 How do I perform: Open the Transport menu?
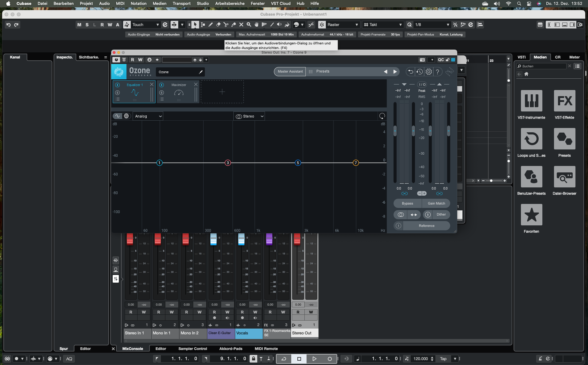click(x=181, y=4)
